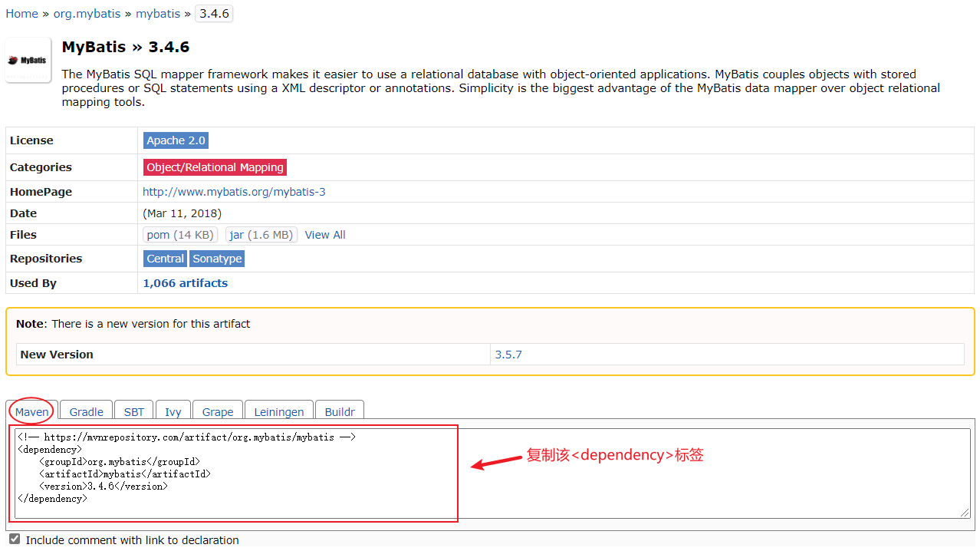980x551 pixels.
Task: Open new version 3.5.7 link
Action: click(x=508, y=355)
